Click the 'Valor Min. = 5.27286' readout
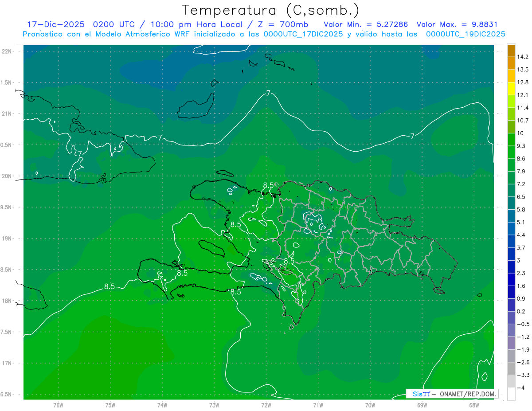 366,24
